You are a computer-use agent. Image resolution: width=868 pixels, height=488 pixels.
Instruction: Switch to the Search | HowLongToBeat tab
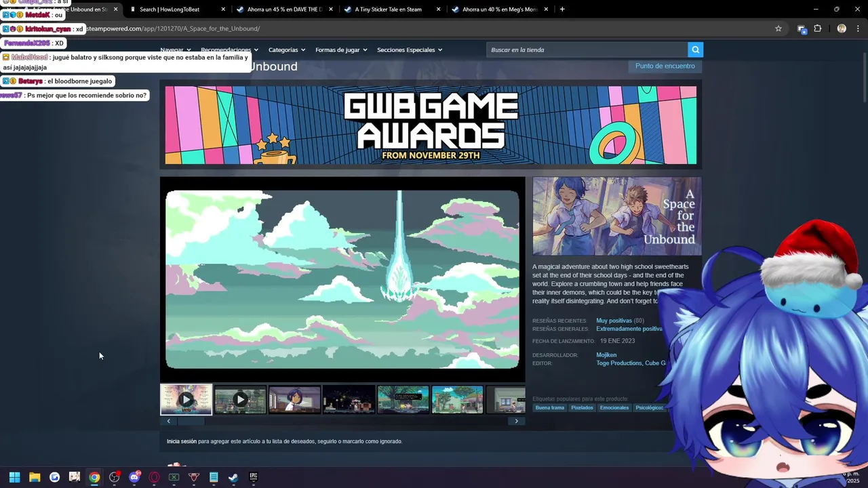tap(175, 9)
